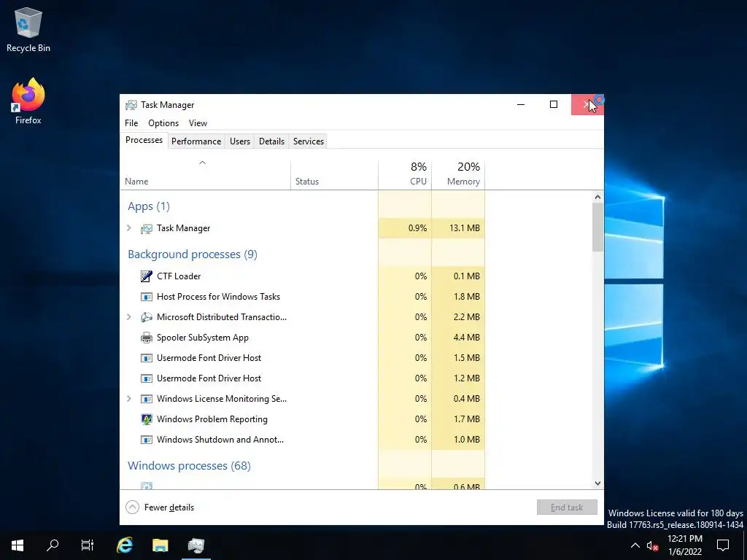Expand Windows License Monitoring Service row
This screenshot has width=747, height=560.
tap(129, 399)
